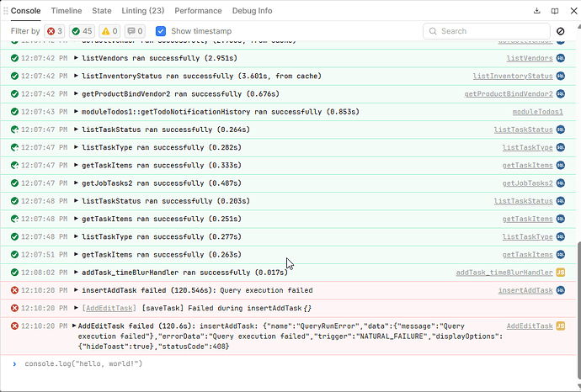Screen dimensions: 581x392
Task: Expand the listInventoryStatus log entry
Action: (76, 76)
